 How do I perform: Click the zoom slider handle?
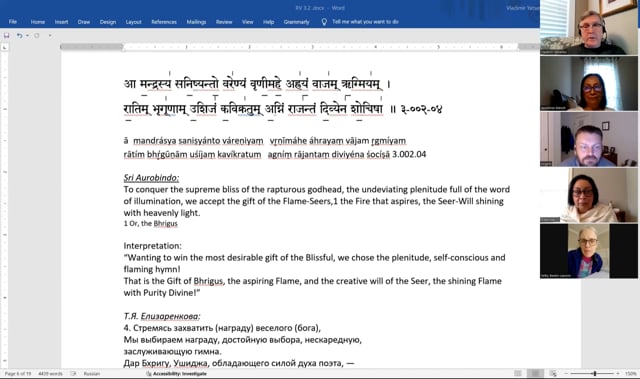tap(595, 373)
